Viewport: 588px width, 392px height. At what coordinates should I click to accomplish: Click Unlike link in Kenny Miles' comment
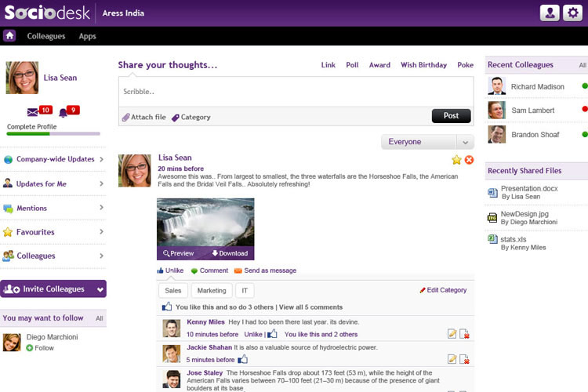click(253, 334)
